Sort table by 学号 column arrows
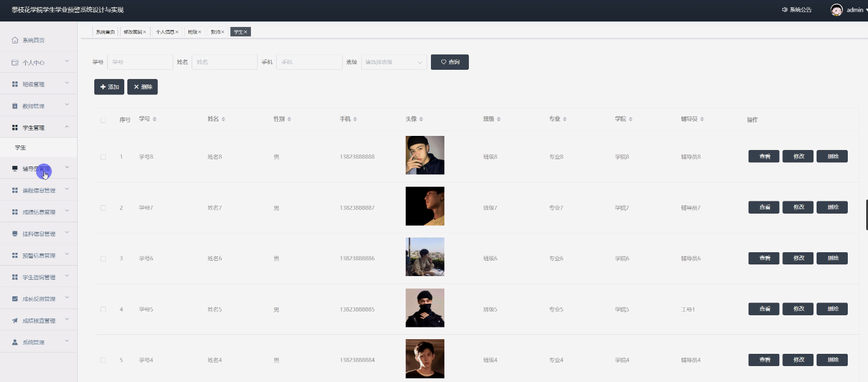868x382 pixels. pos(154,119)
